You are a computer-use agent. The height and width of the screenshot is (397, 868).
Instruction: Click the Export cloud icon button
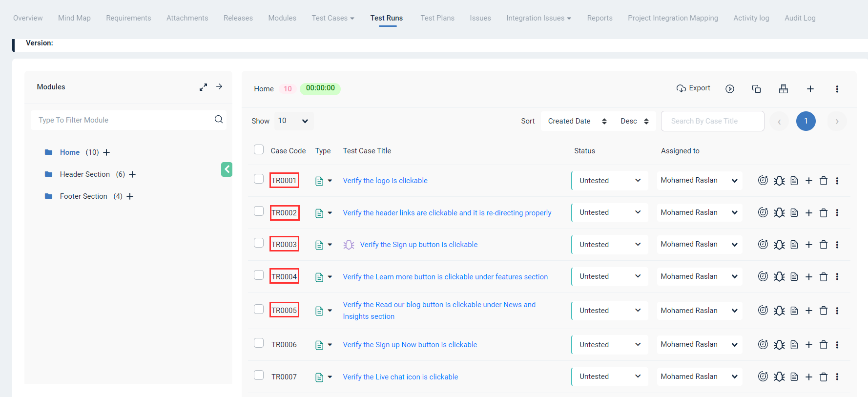[x=693, y=88]
